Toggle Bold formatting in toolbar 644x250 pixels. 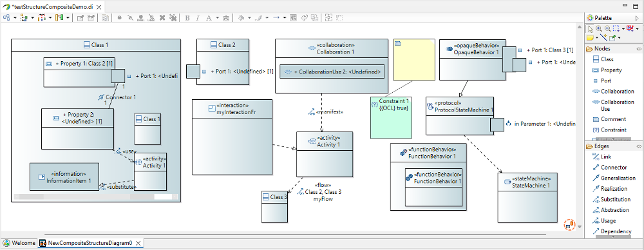pos(187,17)
